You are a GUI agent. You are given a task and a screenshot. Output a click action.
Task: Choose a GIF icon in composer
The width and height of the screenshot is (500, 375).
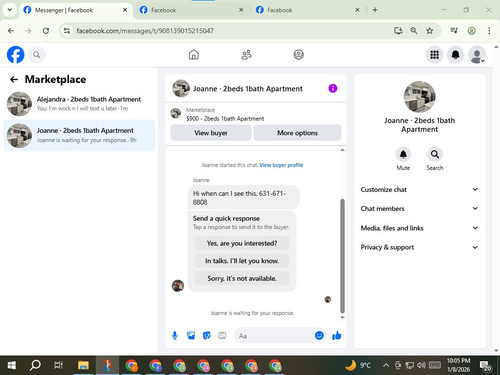coord(222,336)
